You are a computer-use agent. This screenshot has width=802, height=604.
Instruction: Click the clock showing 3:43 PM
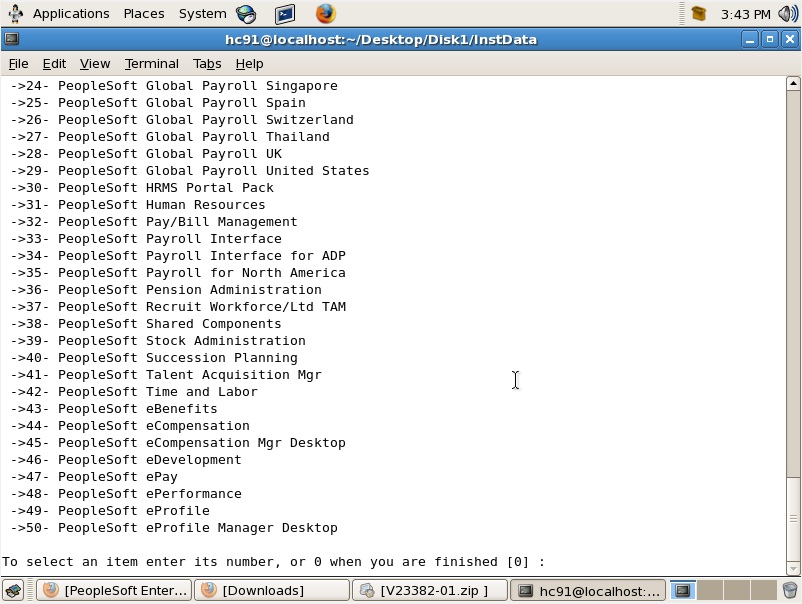point(747,13)
